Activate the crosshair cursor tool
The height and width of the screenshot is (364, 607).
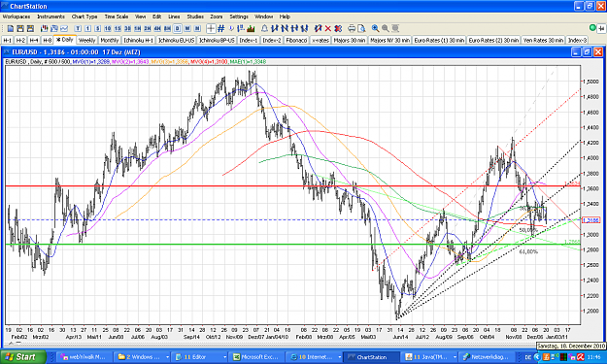pyautogui.click(x=211, y=28)
